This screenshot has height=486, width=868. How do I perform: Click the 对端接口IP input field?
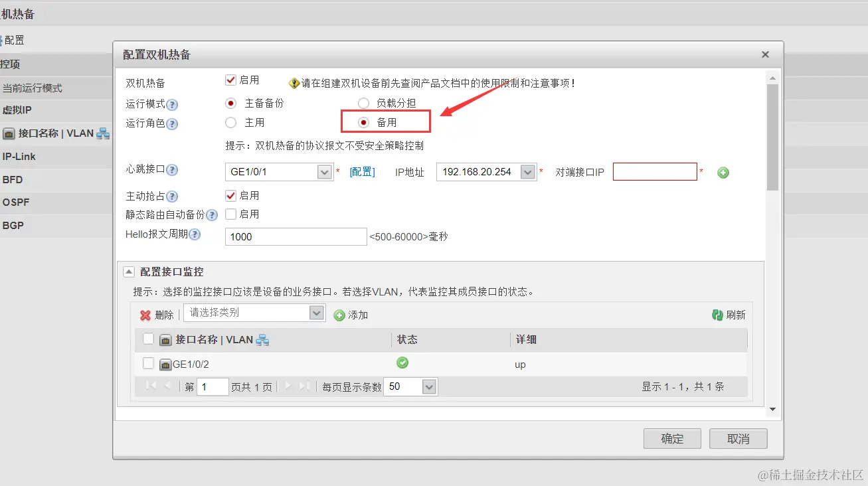coord(655,172)
